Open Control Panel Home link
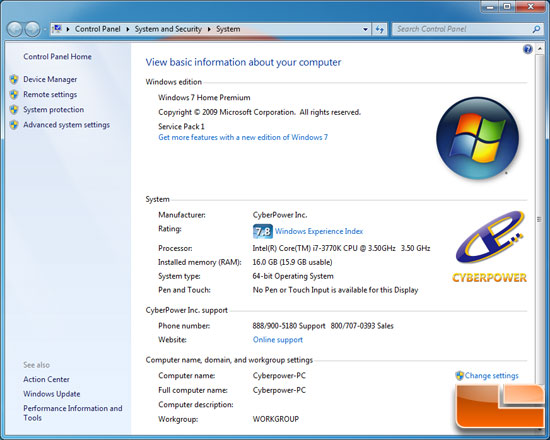The image size is (550, 440). 58,56
